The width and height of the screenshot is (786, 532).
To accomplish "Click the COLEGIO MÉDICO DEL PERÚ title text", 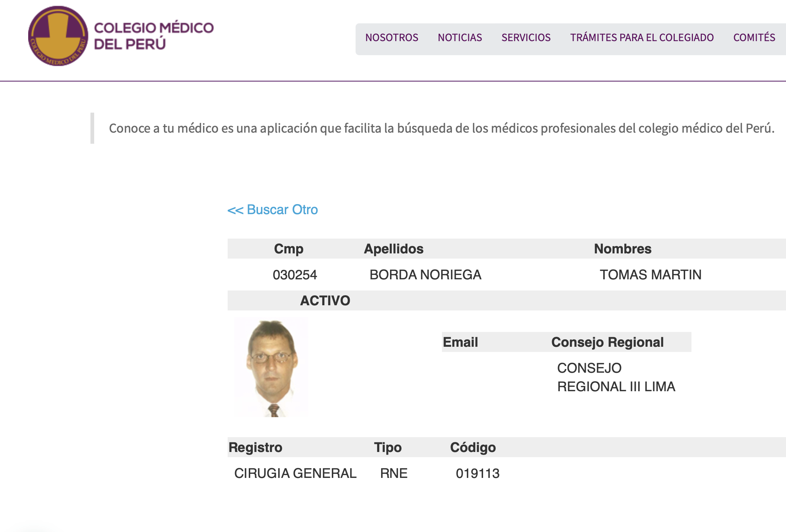I will (x=154, y=36).
